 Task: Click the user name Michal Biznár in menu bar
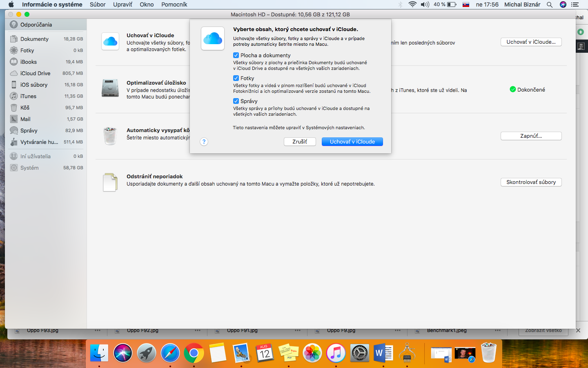click(x=522, y=4)
